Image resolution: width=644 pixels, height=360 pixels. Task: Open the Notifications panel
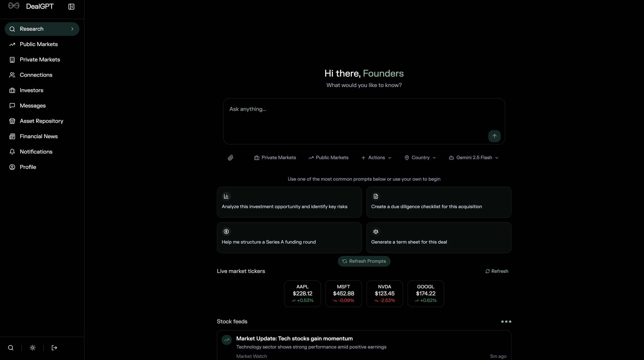pos(36,151)
